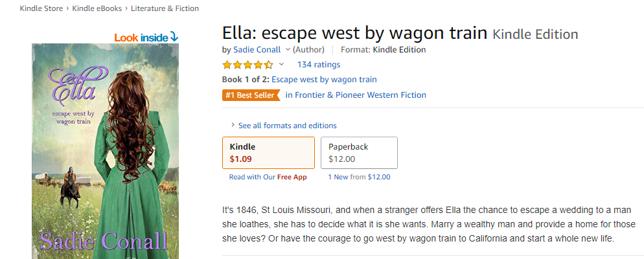Open the star ratings dropdown chevron
This screenshot has height=259, width=644.
(x=281, y=65)
